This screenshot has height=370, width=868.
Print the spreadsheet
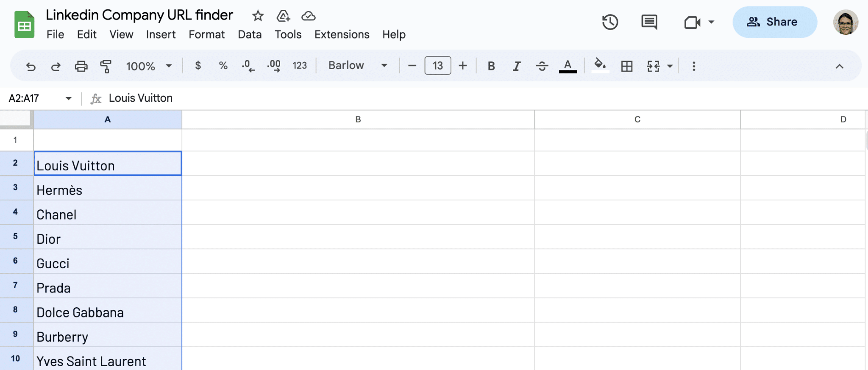point(81,66)
